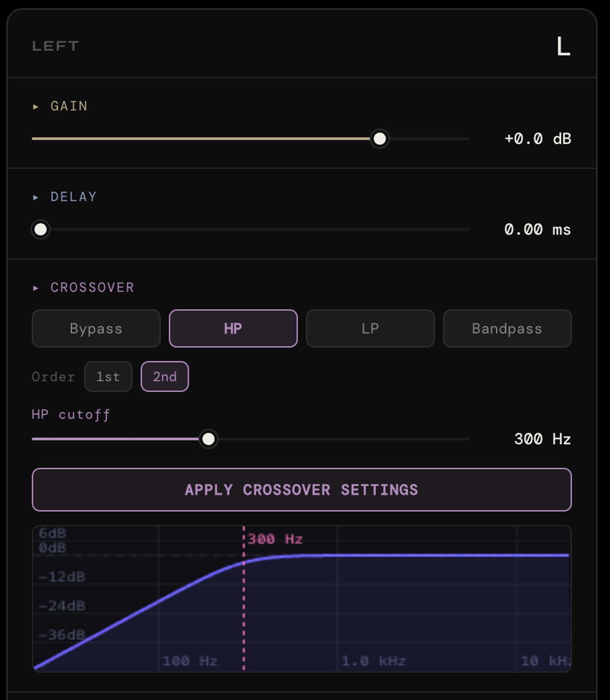Click the +0.0 dB gain value
Viewport: 610px width, 700px height.
click(538, 139)
